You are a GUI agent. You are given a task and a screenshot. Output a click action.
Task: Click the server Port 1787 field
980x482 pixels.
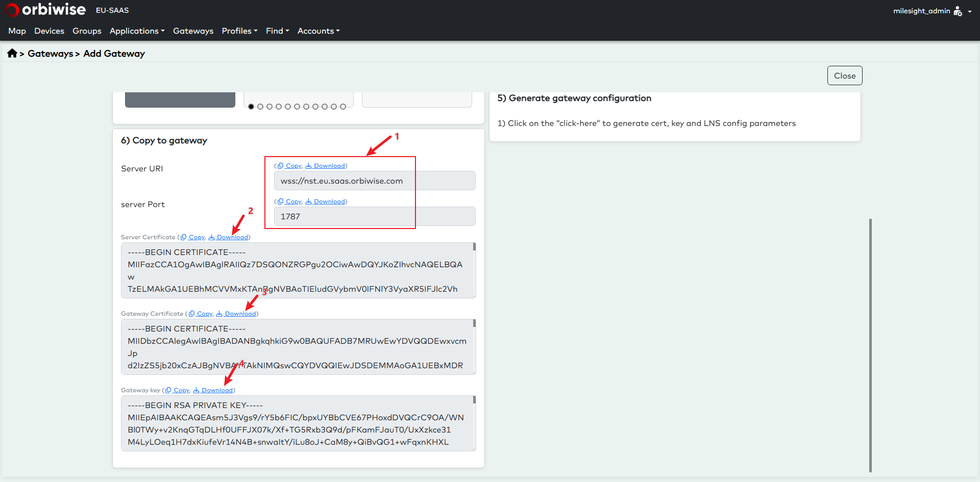375,216
